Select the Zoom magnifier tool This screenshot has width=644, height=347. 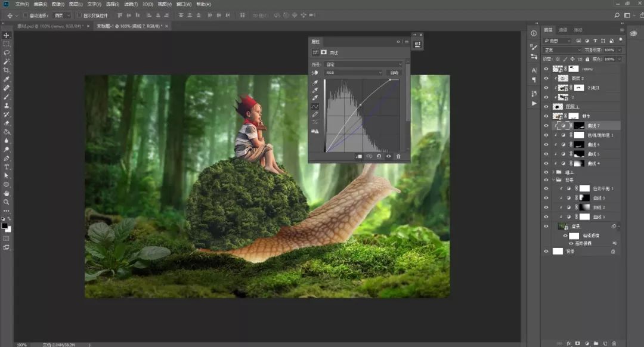tap(7, 202)
